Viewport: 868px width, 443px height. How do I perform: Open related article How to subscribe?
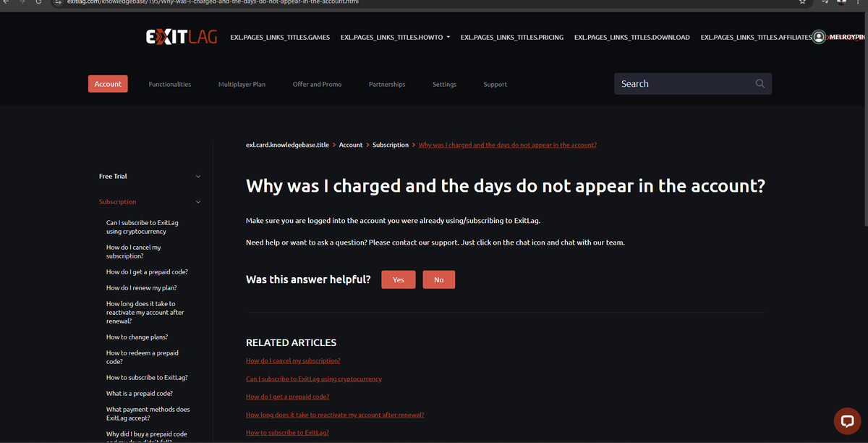pos(287,433)
